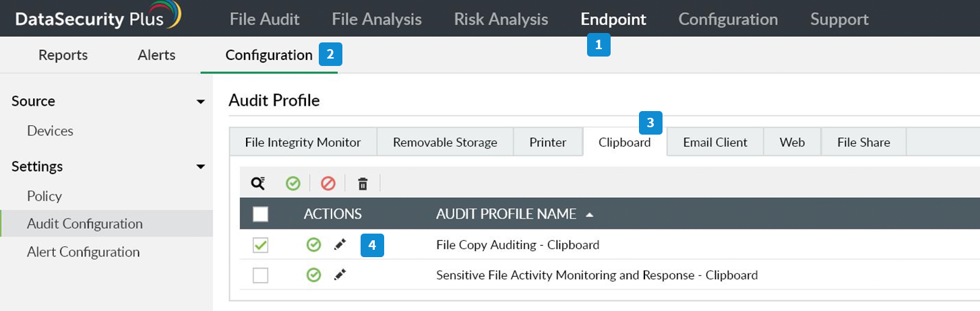This screenshot has height=311, width=980.
Task: Click the search filter icon in toolbar
Action: [x=257, y=183]
